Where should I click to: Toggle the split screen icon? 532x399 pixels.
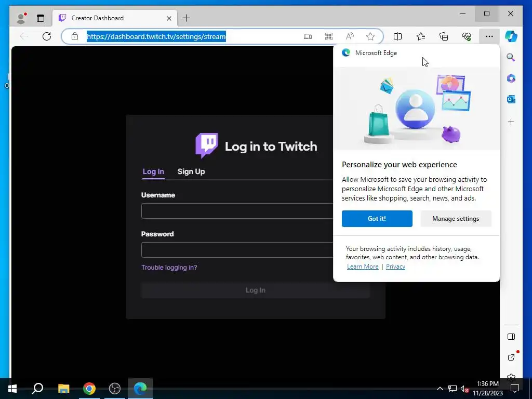pyautogui.click(x=397, y=36)
